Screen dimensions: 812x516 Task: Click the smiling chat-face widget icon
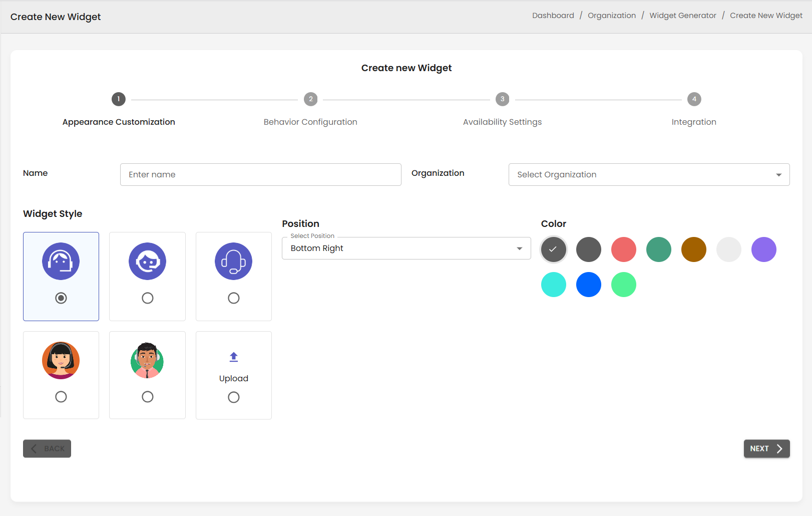point(147,262)
